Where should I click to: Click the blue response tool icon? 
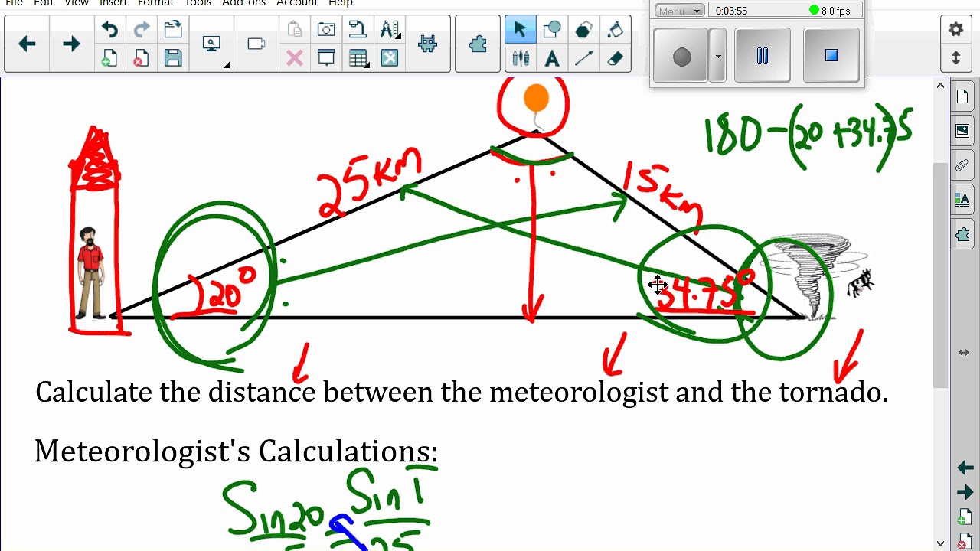point(390,58)
